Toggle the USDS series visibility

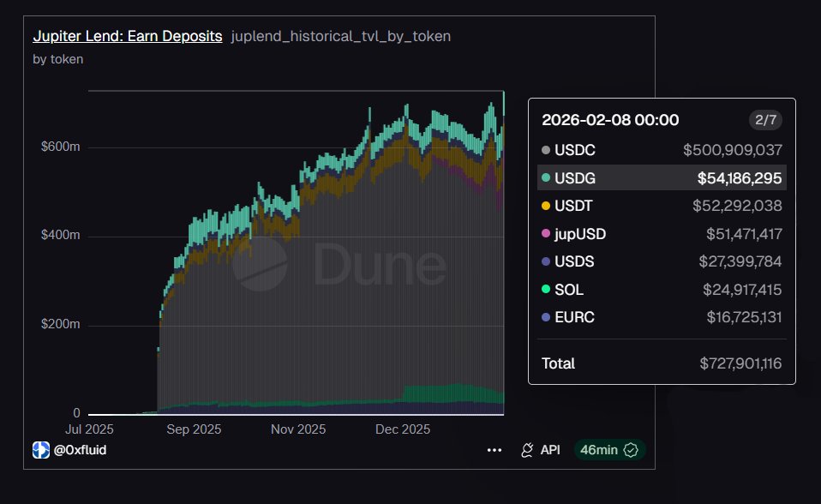click(x=662, y=261)
